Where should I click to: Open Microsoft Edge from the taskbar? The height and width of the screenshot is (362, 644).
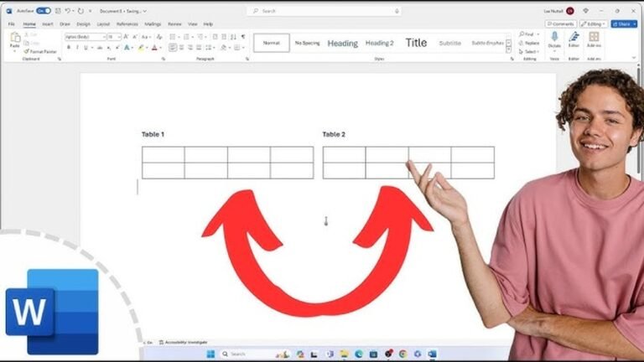click(x=359, y=354)
